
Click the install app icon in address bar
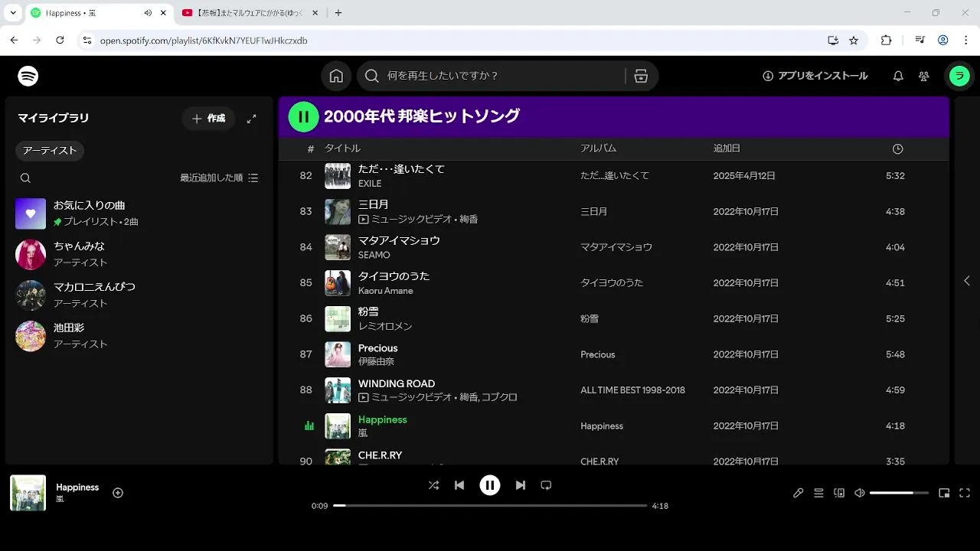(833, 40)
